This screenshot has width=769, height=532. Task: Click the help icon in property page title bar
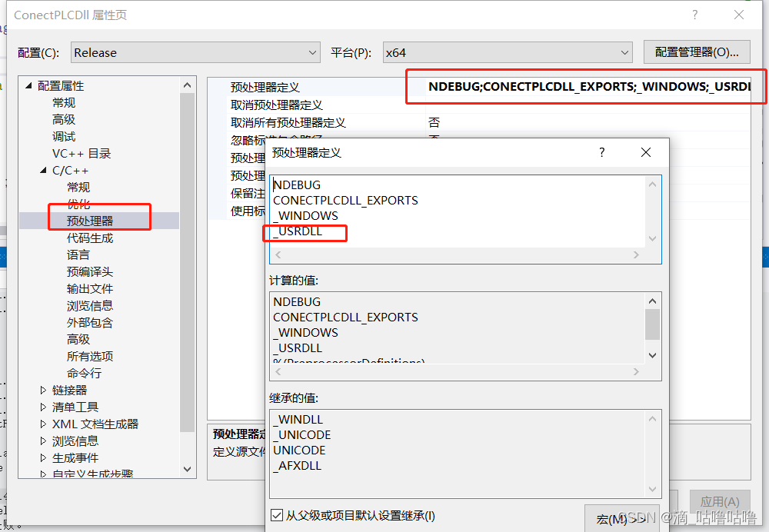click(x=694, y=15)
